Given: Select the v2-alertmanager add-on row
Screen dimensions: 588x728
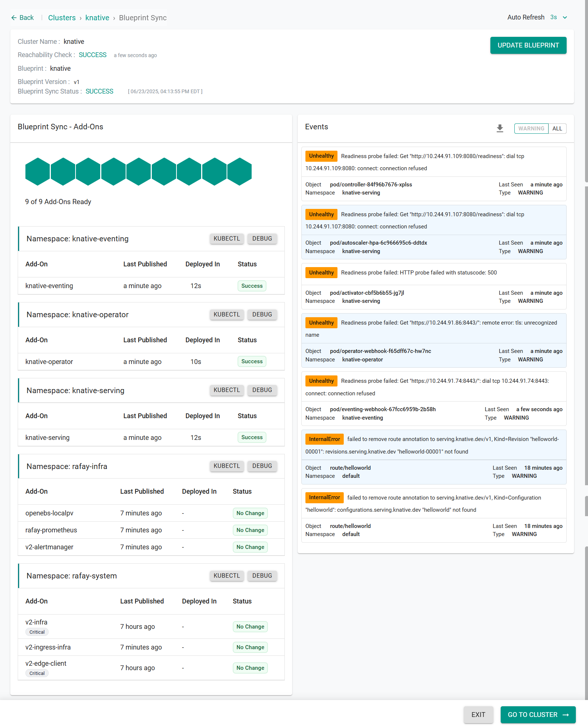Looking at the screenshot, I should point(151,547).
